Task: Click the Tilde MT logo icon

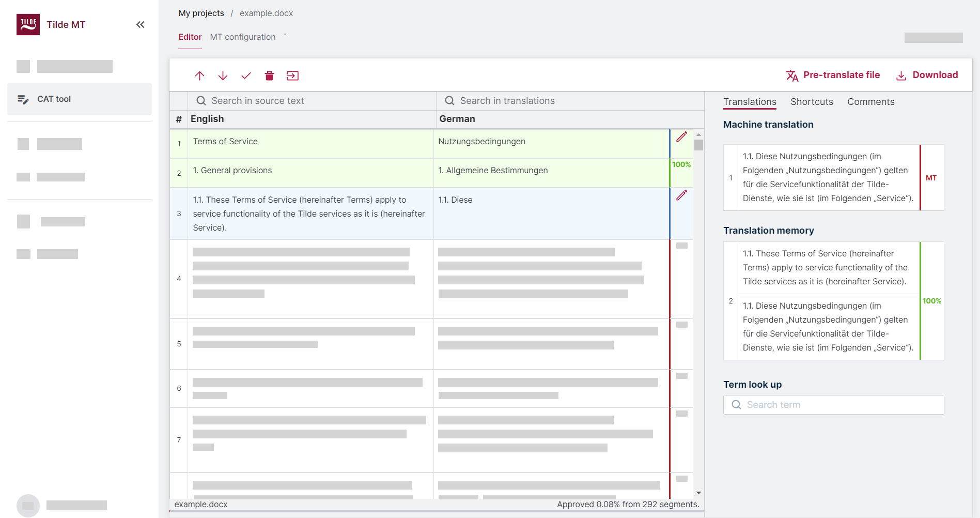Action: (x=28, y=24)
